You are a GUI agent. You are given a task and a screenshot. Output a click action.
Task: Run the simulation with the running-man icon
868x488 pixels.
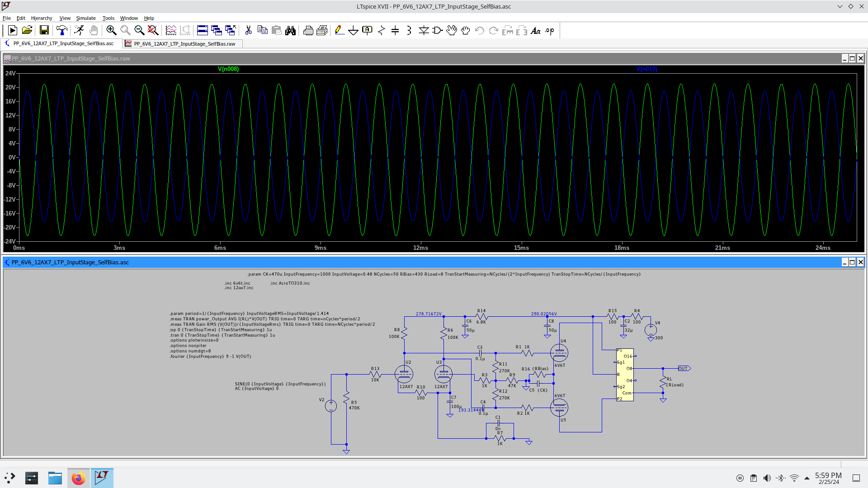coord(79,30)
